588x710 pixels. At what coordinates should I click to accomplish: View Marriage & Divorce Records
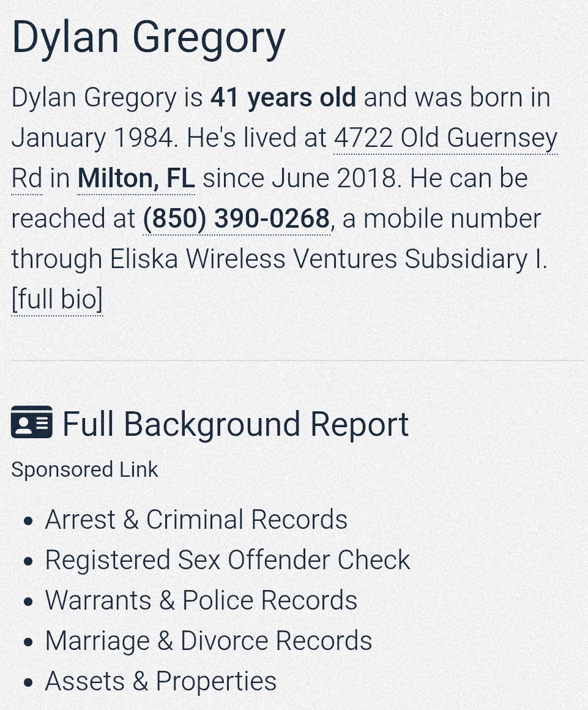(208, 641)
